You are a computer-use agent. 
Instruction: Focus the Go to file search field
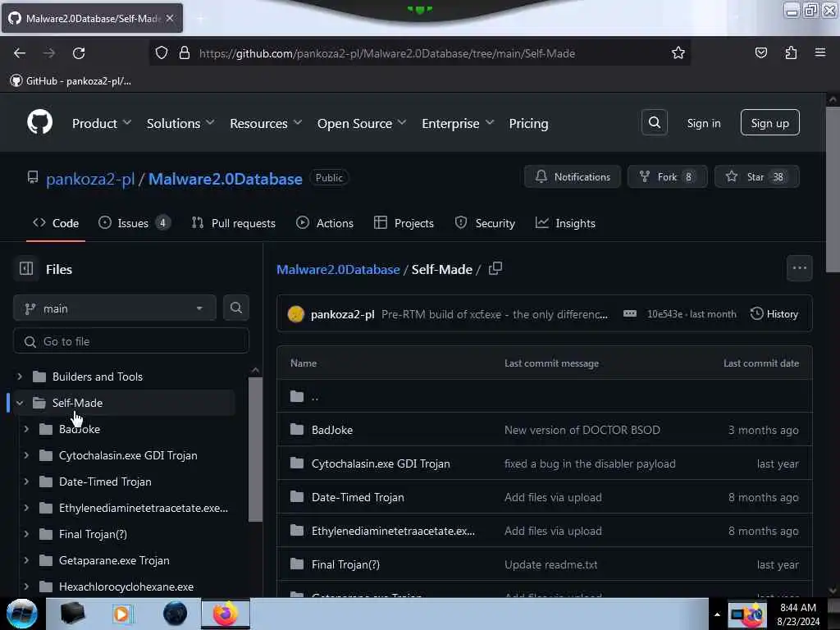point(130,341)
